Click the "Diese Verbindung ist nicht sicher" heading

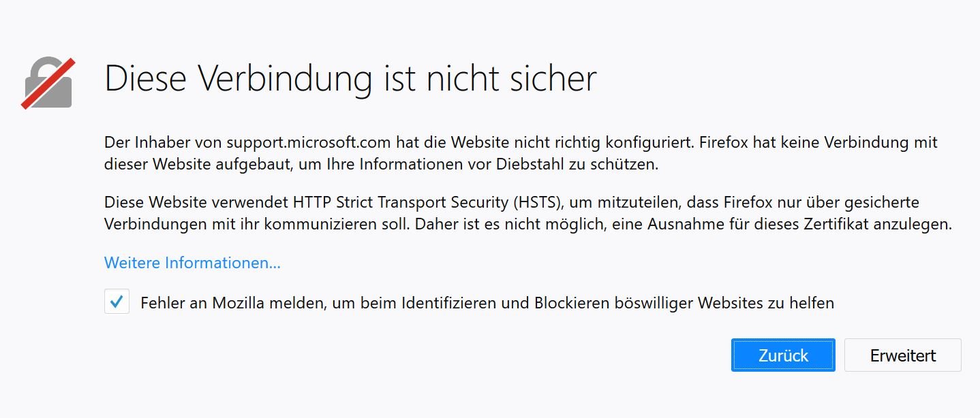pos(350,79)
